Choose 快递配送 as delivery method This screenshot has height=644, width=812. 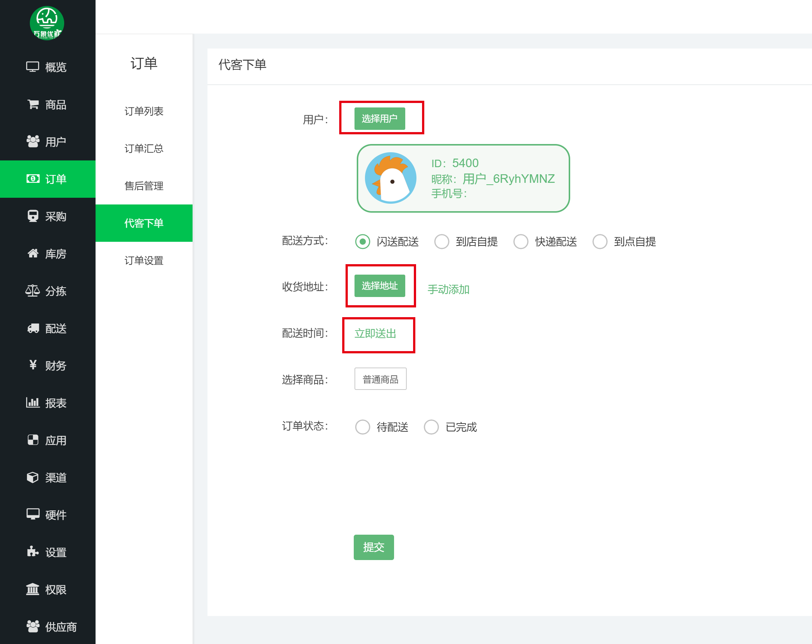[x=521, y=242]
